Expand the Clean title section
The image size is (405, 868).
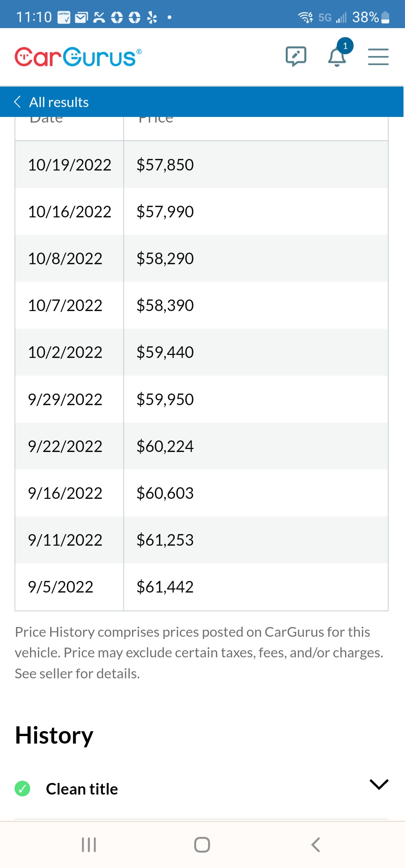point(379,784)
